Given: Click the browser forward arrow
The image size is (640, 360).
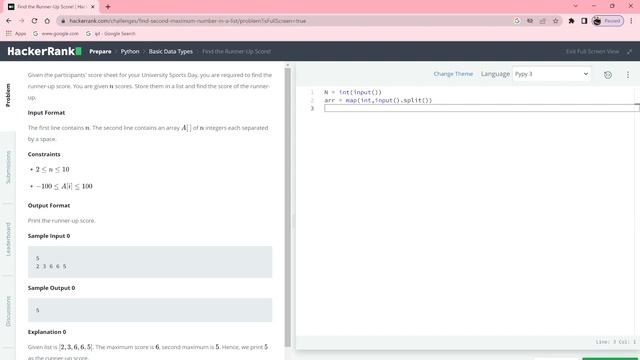Looking at the screenshot, I should point(22,21).
